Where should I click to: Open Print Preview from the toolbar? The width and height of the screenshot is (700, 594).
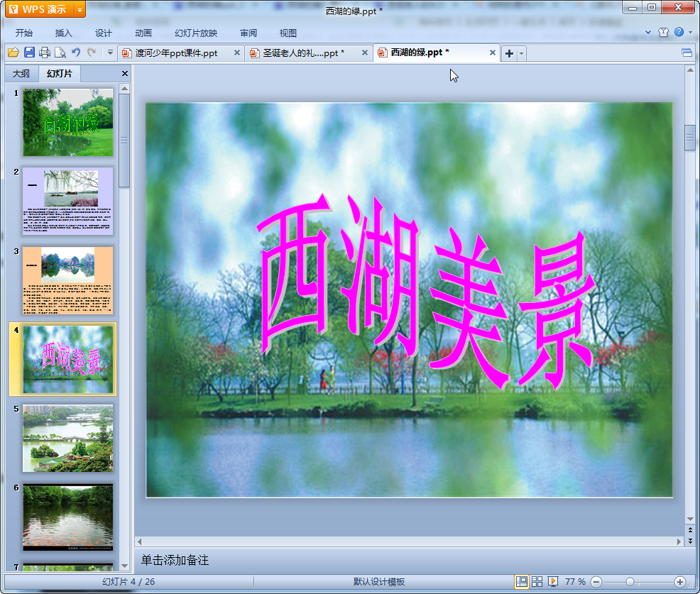pyautogui.click(x=60, y=53)
